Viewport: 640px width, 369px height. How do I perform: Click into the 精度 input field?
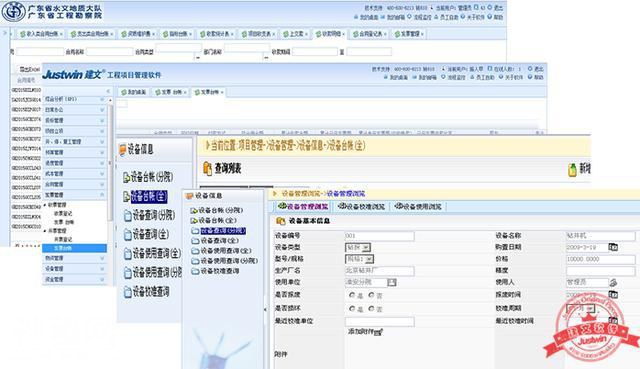pyautogui.click(x=600, y=271)
